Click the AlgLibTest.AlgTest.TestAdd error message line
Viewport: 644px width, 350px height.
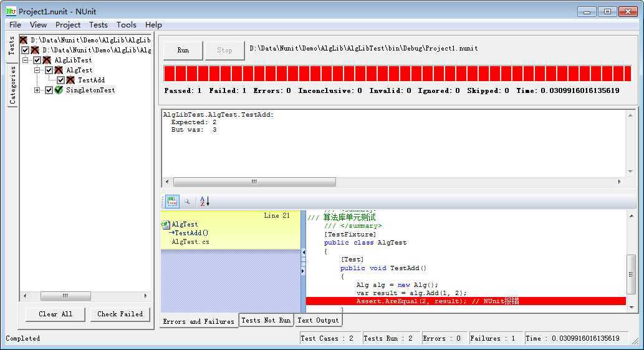pos(218,115)
